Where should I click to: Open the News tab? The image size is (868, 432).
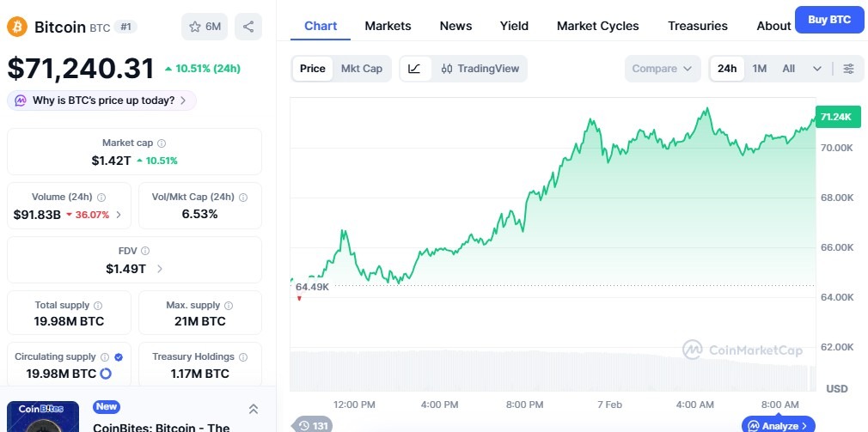(455, 26)
